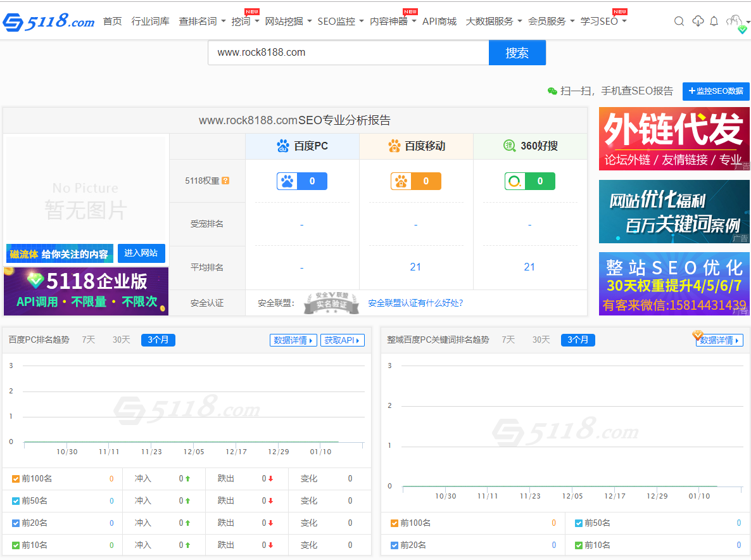Toggle 前100名 checkbox in 整域 keyword chart
This screenshot has width=751, height=560.
pos(394,523)
